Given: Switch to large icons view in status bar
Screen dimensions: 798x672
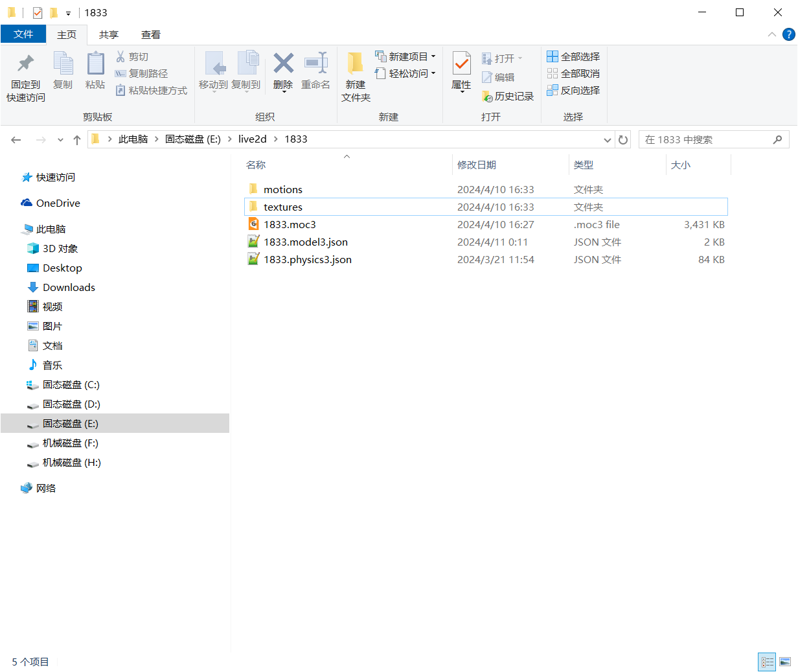Looking at the screenshot, I should tap(785, 662).
